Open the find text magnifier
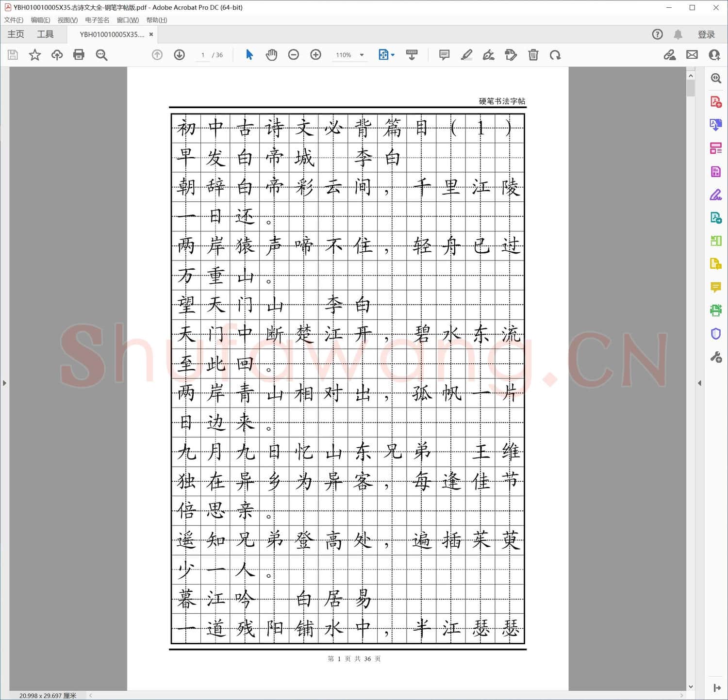This screenshot has height=700, width=728. pyautogui.click(x=101, y=55)
